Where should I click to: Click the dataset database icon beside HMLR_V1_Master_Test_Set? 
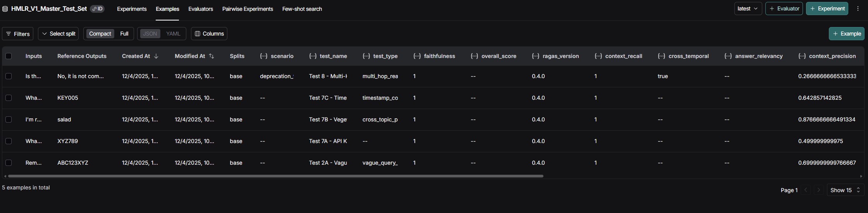pos(5,9)
